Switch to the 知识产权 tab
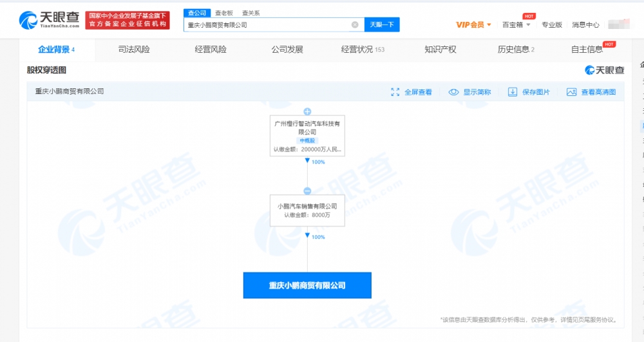Image resolution: width=644 pixels, height=342 pixels. pos(440,49)
